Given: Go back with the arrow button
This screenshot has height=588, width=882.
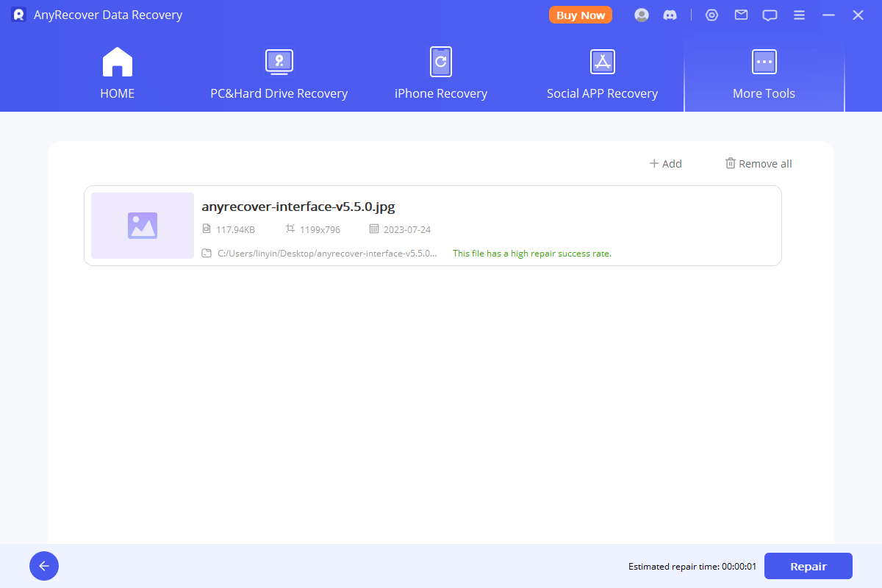Looking at the screenshot, I should pos(44,566).
